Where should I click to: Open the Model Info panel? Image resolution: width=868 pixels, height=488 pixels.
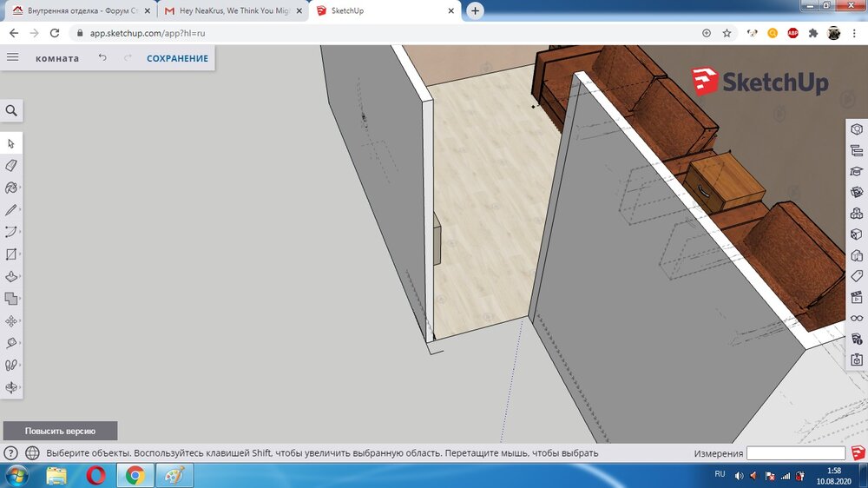[x=857, y=340]
